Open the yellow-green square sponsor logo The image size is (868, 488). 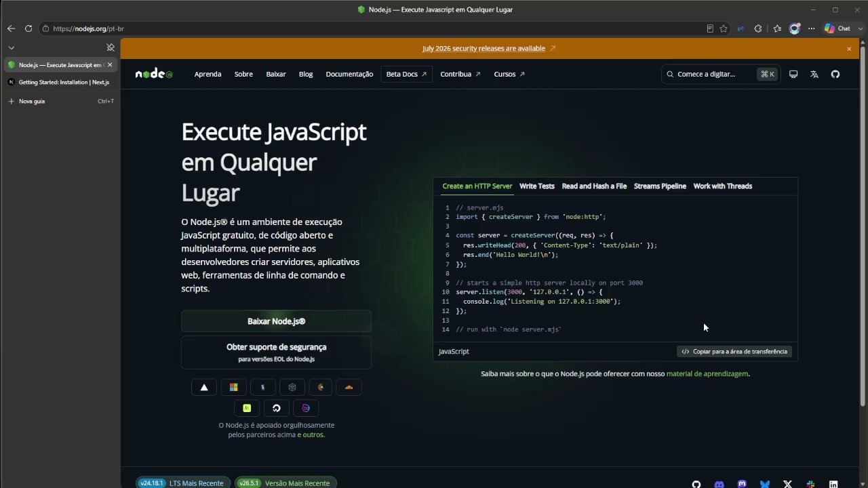247,408
